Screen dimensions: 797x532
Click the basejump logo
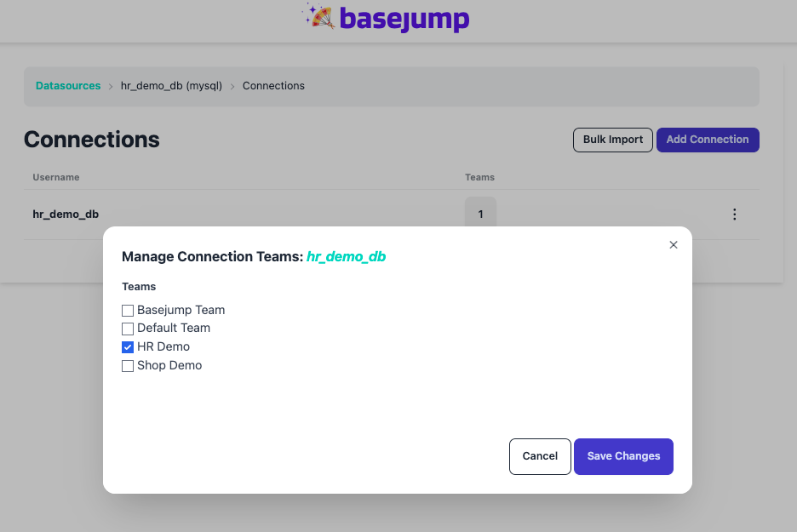click(386, 18)
